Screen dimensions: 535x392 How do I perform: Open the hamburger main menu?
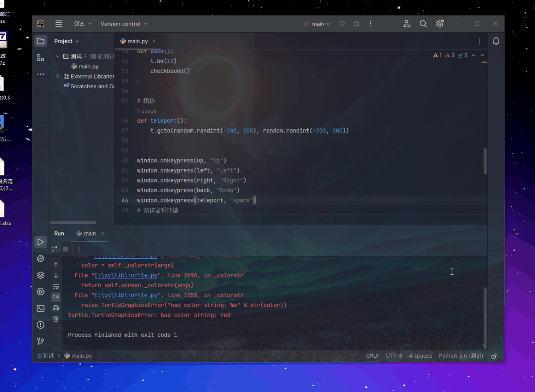pos(58,24)
